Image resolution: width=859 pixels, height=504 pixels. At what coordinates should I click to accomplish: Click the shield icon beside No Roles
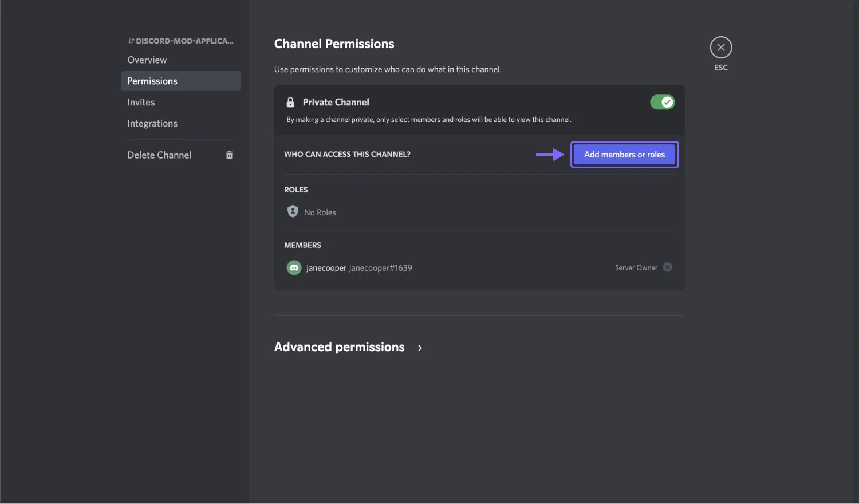[293, 211]
